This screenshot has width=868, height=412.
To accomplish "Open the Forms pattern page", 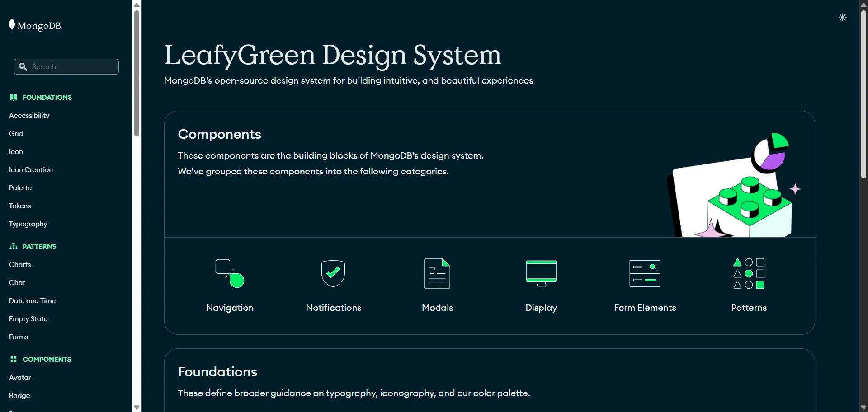I will (19, 337).
